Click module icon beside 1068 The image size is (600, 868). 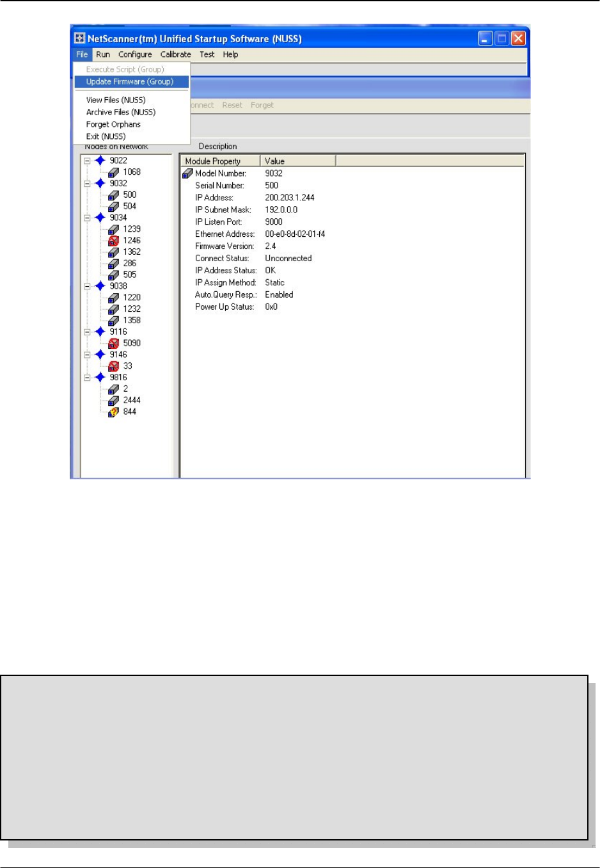click(x=114, y=172)
